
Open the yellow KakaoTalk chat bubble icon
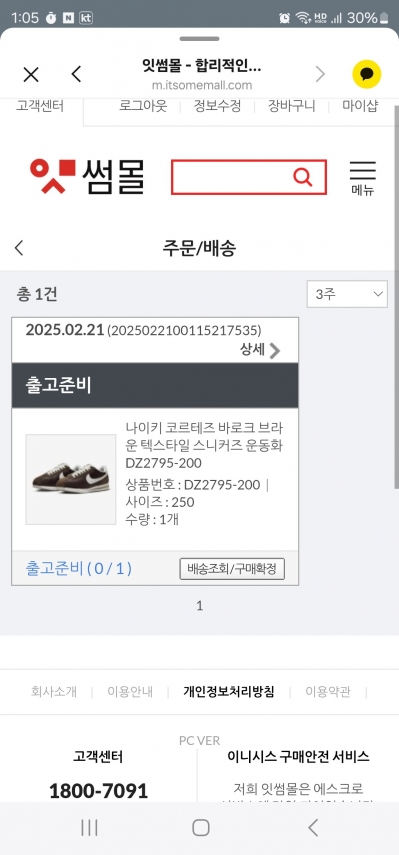tap(366, 74)
